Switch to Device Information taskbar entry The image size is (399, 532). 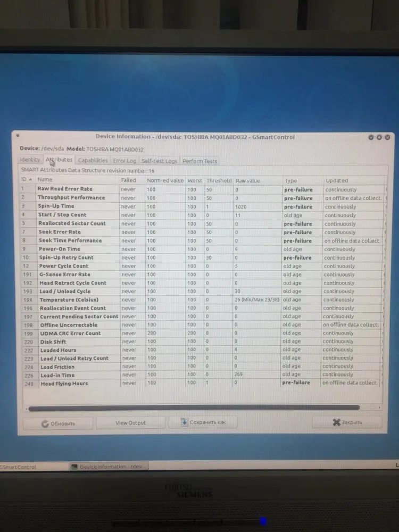(x=109, y=467)
